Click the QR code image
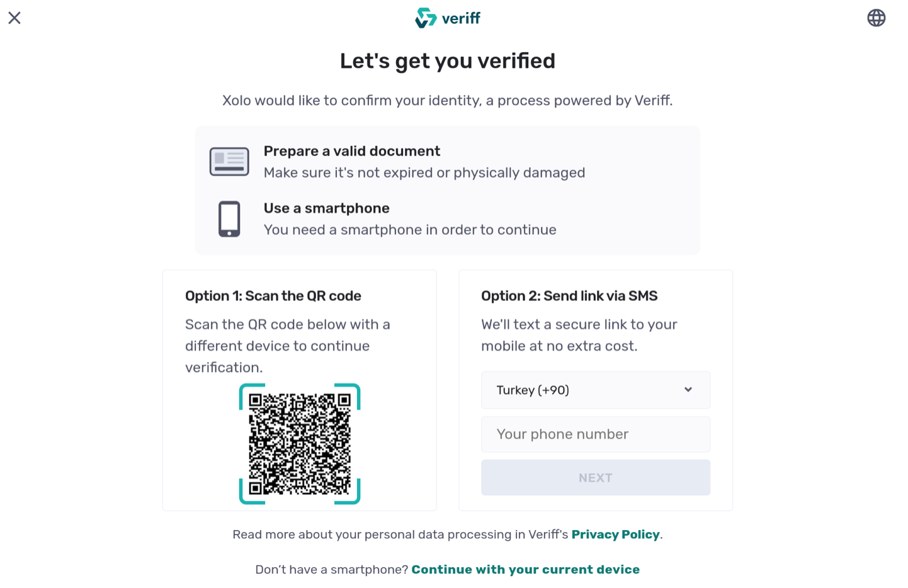 (x=300, y=444)
